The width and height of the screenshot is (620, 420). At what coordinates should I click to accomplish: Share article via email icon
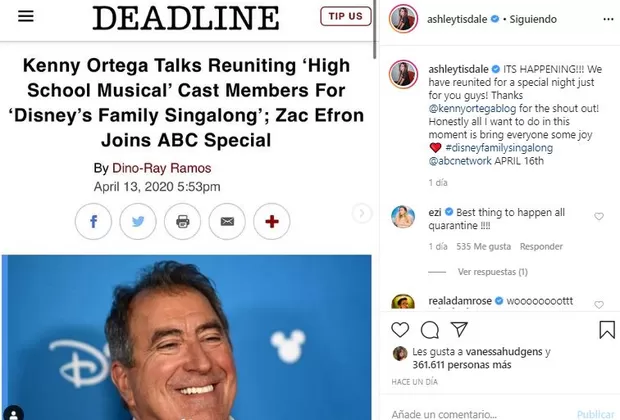(227, 221)
